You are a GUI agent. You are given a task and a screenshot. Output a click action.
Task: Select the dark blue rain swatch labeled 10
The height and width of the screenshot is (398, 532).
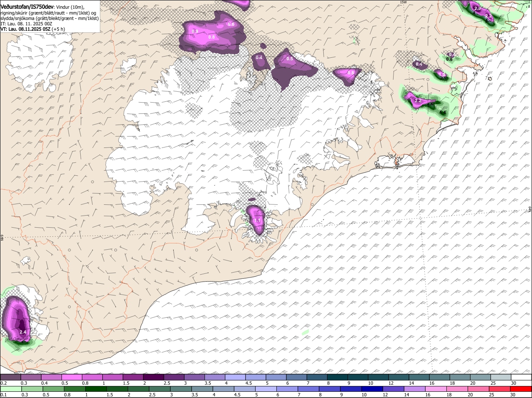(x=372, y=389)
